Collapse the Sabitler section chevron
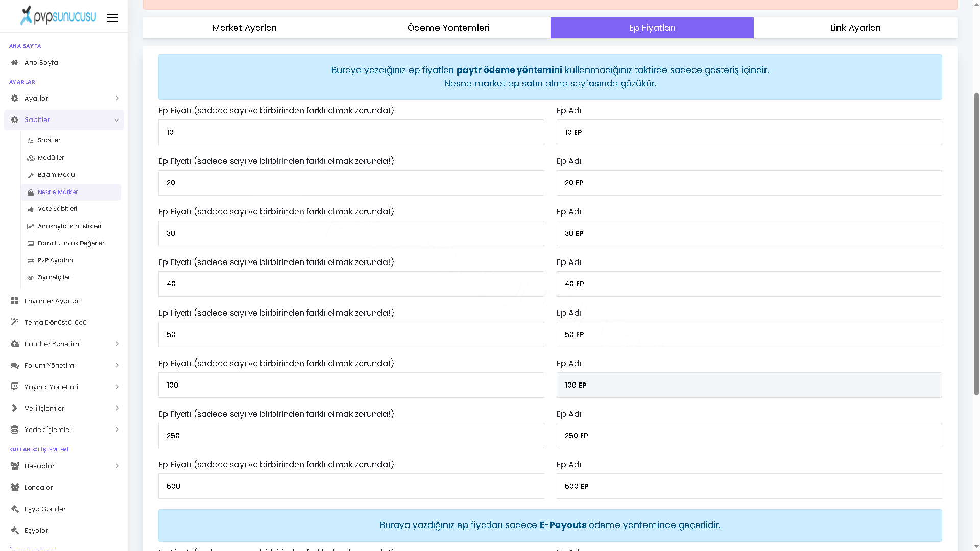The width and height of the screenshot is (980, 551). [116, 121]
